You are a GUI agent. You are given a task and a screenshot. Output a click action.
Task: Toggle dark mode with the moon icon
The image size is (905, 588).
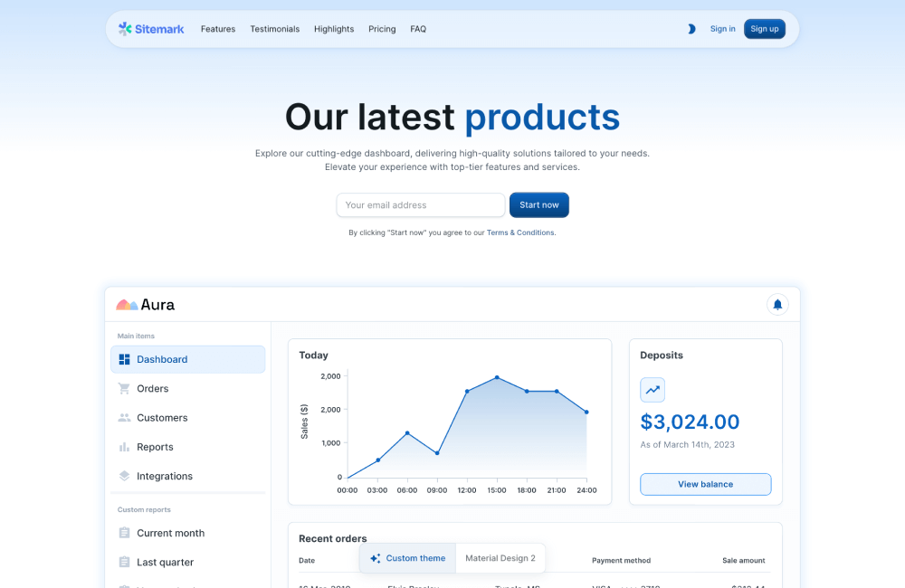click(691, 28)
